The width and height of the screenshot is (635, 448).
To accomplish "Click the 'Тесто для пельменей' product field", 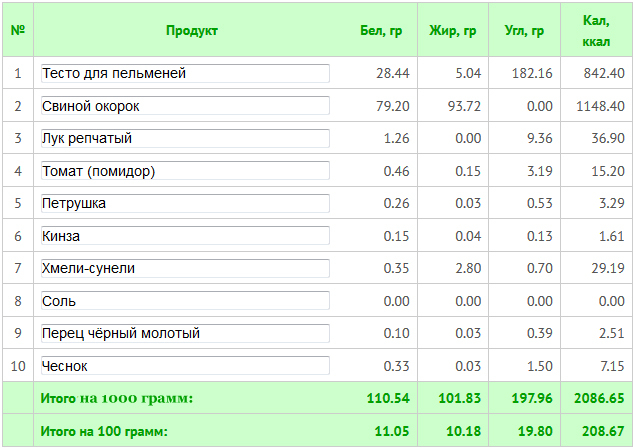I will [x=185, y=74].
